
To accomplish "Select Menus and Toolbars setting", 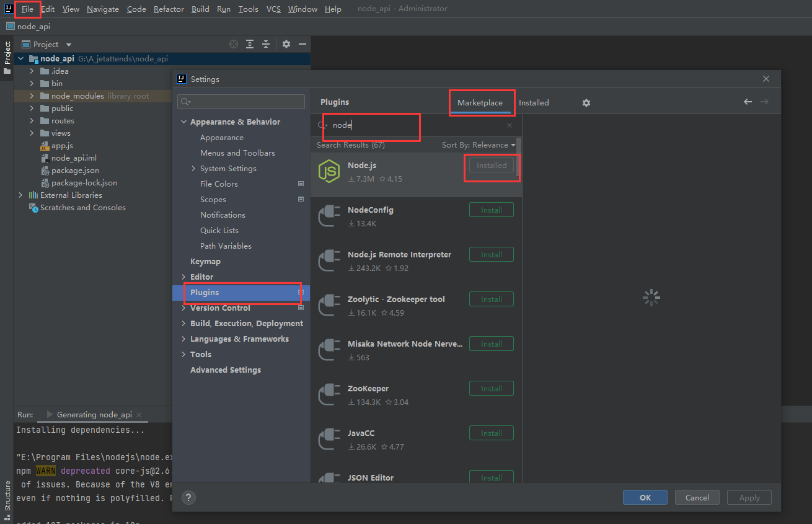I will [237, 153].
